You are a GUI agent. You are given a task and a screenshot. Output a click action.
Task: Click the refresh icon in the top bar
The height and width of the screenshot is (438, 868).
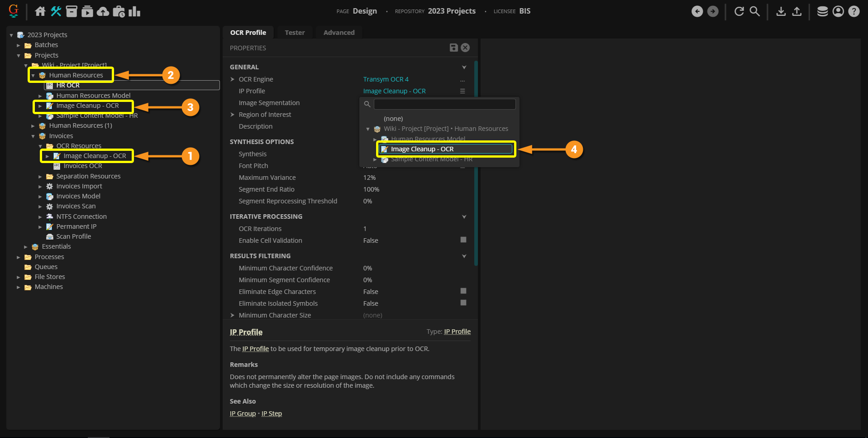739,11
